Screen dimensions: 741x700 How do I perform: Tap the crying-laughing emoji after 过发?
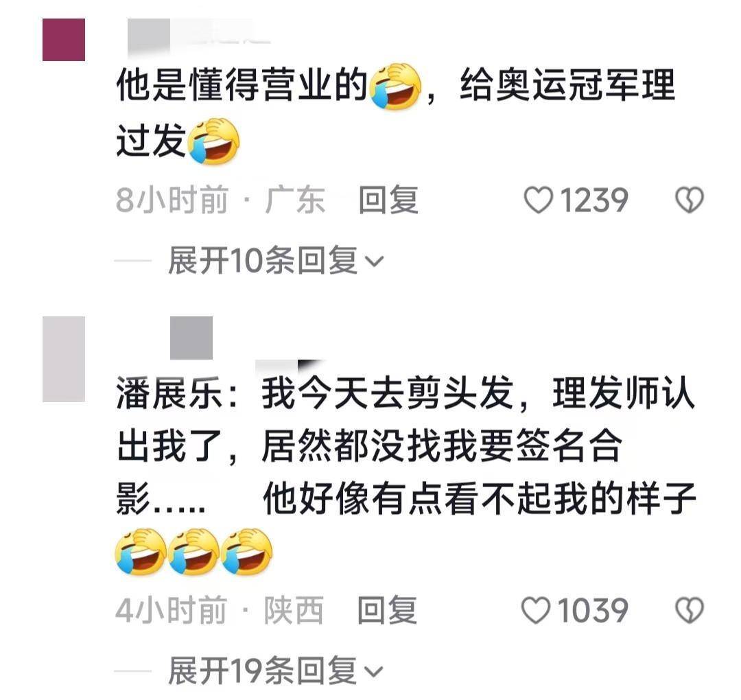tap(213, 141)
